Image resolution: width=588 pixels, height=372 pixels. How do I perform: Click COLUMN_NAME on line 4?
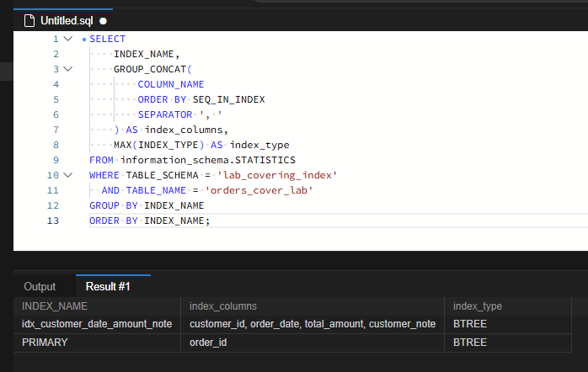coord(171,84)
